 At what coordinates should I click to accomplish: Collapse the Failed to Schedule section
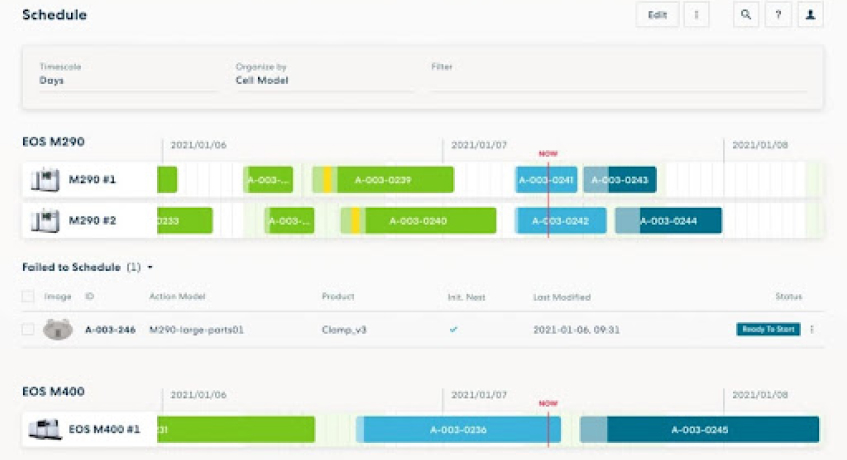point(150,268)
